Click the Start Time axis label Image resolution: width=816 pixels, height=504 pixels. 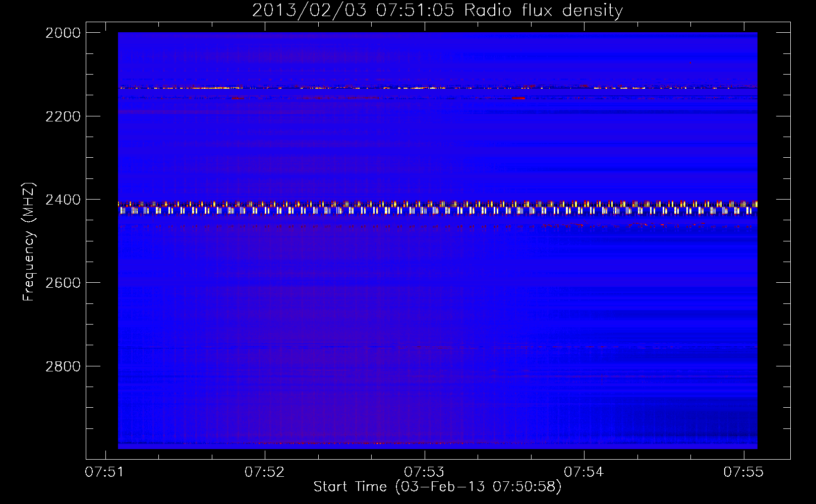(437, 487)
